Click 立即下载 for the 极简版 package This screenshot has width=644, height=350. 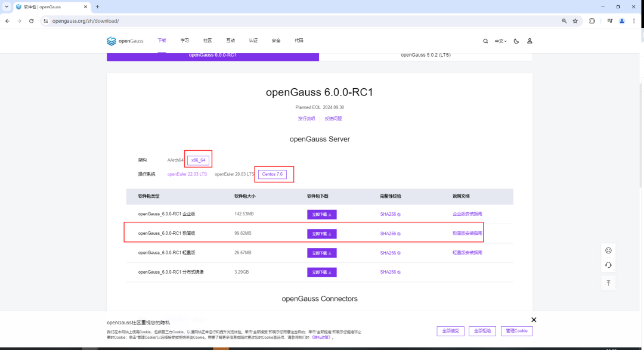pyautogui.click(x=321, y=233)
